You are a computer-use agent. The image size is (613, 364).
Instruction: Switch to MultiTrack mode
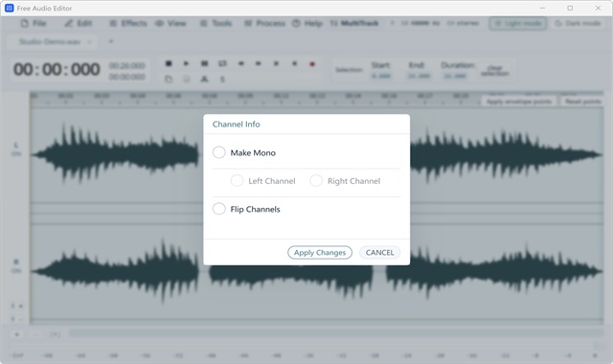(354, 23)
